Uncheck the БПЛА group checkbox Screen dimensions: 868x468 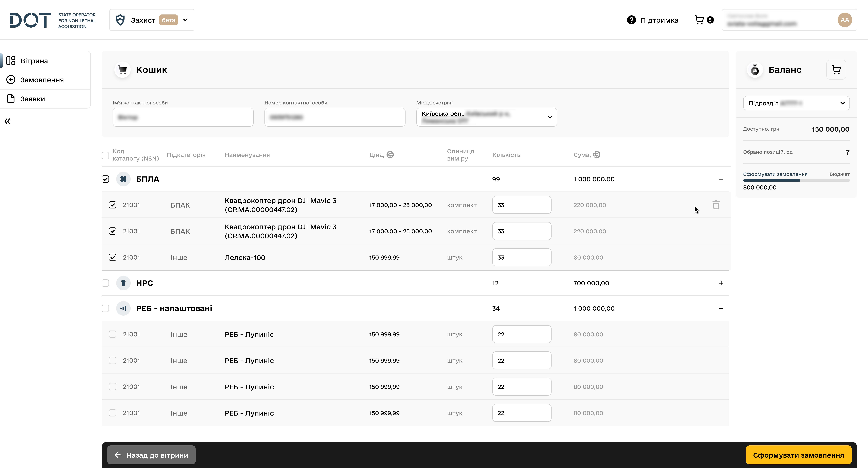coord(105,179)
